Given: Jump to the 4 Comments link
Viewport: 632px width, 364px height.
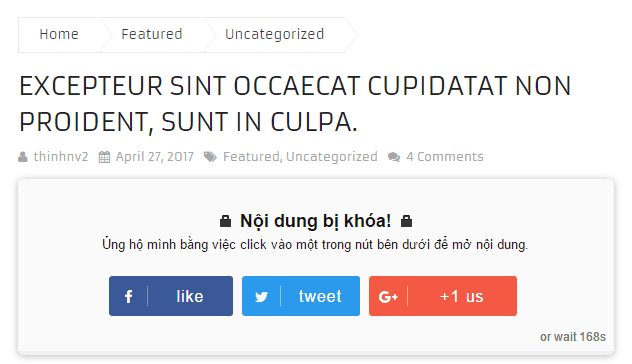Looking at the screenshot, I should click(x=445, y=156).
